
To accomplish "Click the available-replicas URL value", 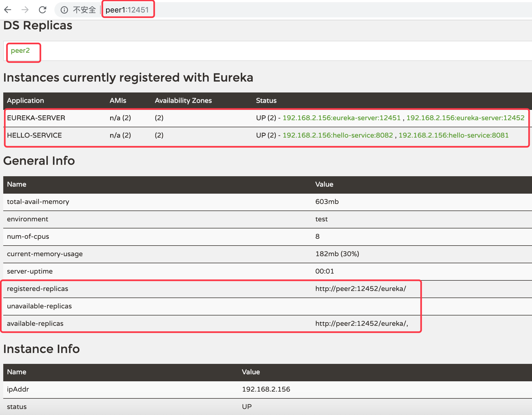I will point(361,323).
